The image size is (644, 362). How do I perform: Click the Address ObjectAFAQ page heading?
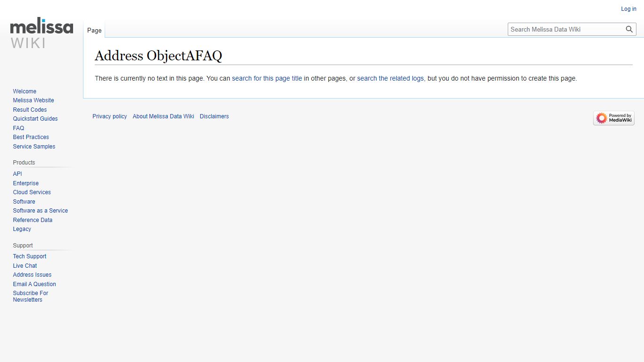pos(158,56)
